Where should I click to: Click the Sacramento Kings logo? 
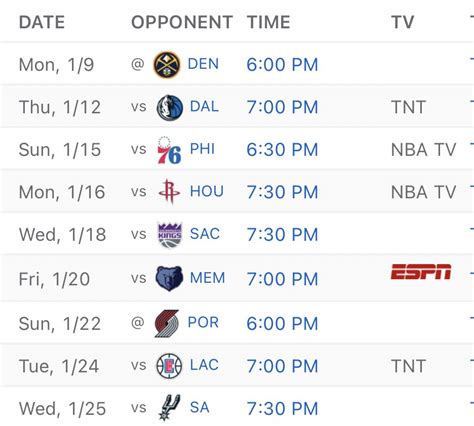coord(170,235)
